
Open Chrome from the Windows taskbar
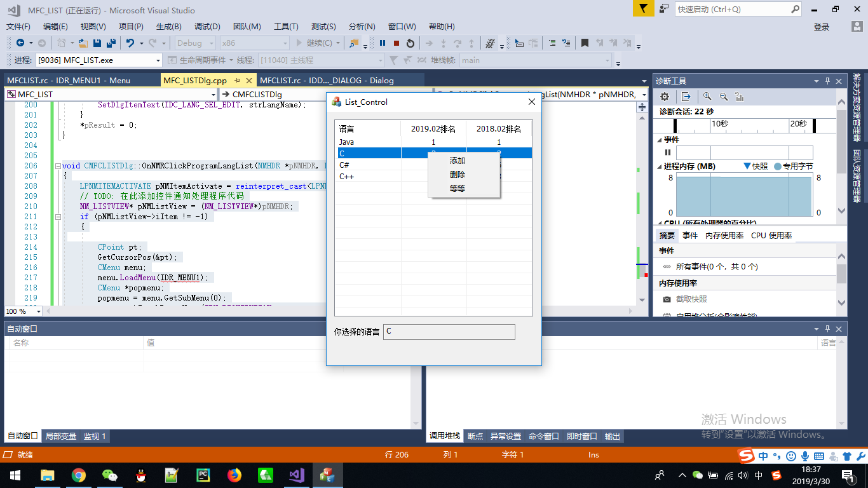(x=79, y=475)
